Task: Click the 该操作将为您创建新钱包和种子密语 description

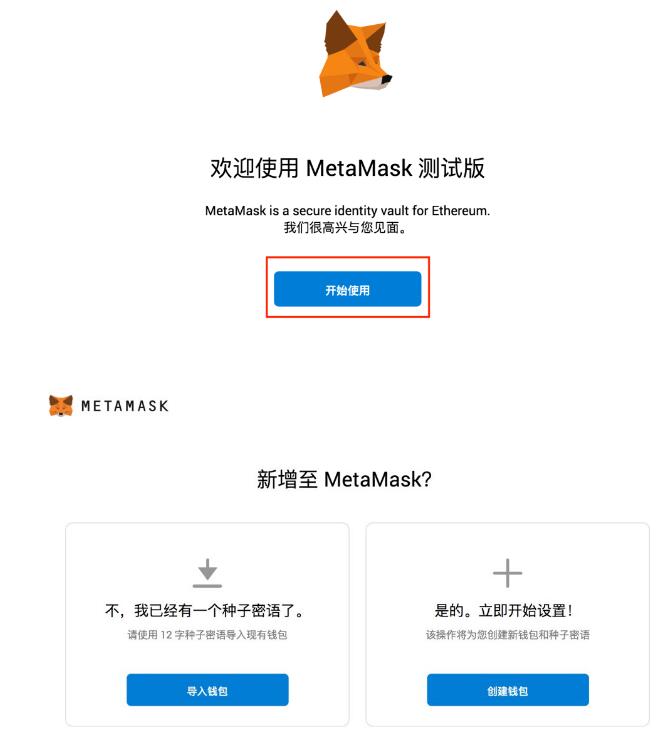Action: [x=507, y=634]
